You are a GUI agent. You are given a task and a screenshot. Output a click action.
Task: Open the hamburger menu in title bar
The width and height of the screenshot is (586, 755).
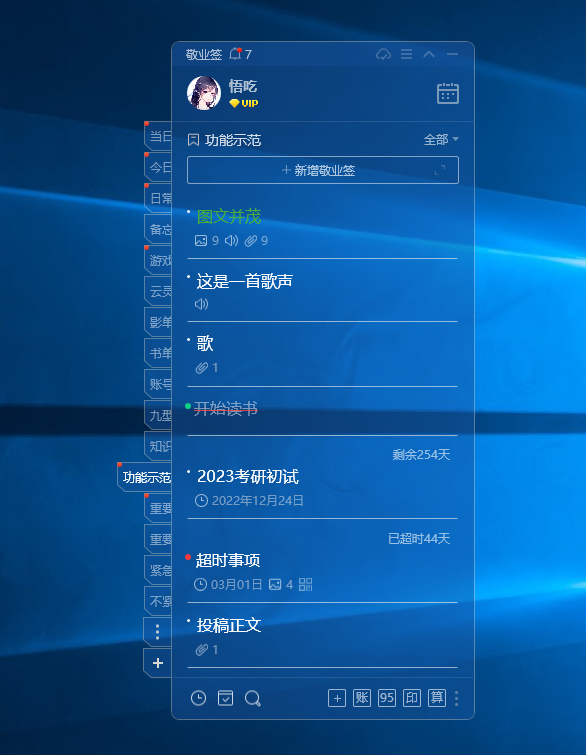click(406, 54)
